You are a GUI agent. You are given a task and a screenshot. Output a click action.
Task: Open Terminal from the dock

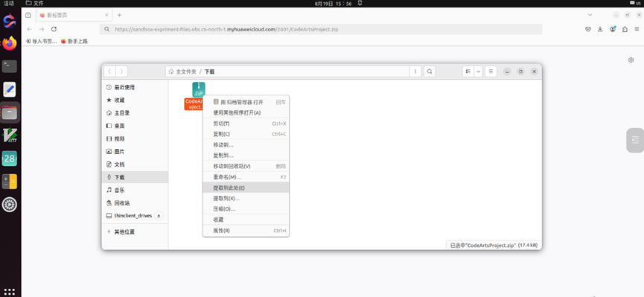10,66
